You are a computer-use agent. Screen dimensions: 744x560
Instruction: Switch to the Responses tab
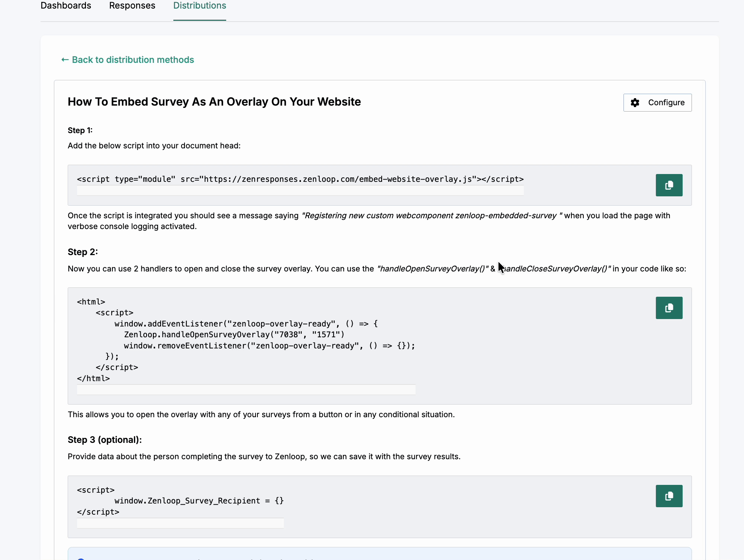click(132, 6)
